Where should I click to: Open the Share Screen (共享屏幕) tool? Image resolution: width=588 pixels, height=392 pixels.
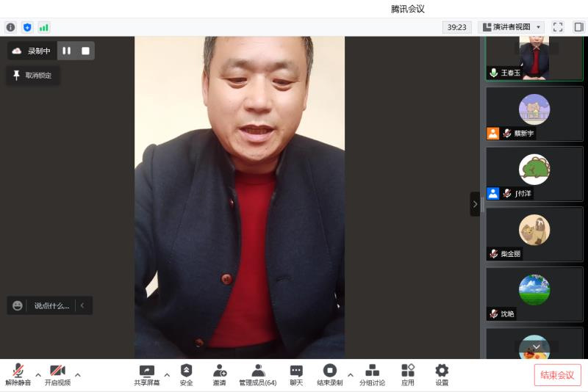[x=146, y=375]
